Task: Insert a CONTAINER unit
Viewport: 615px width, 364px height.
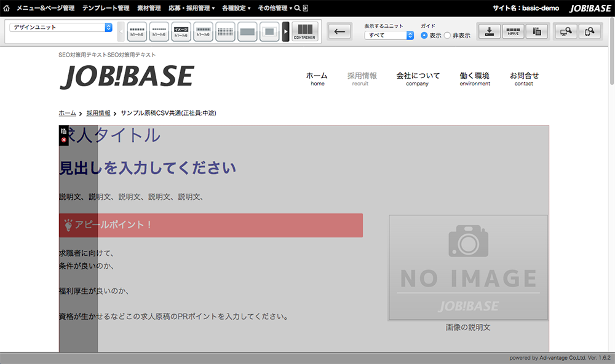Action: coord(305,32)
